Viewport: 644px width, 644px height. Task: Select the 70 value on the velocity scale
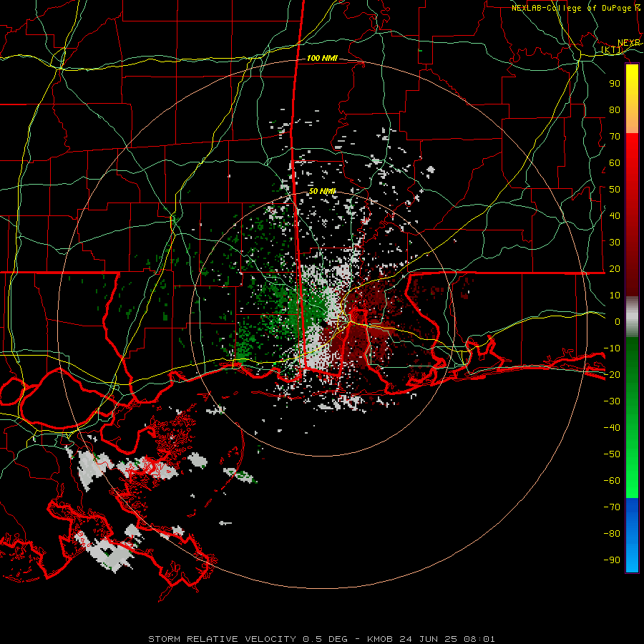coord(615,137)
